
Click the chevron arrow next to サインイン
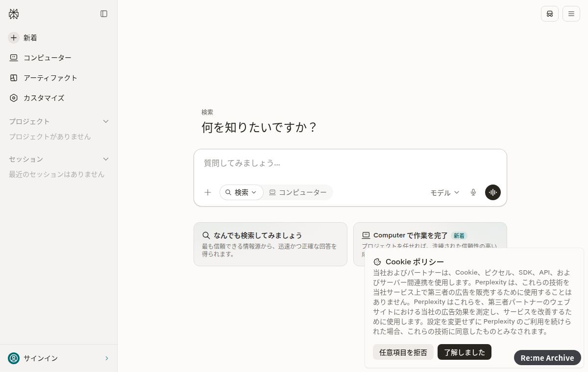[107, 358]
